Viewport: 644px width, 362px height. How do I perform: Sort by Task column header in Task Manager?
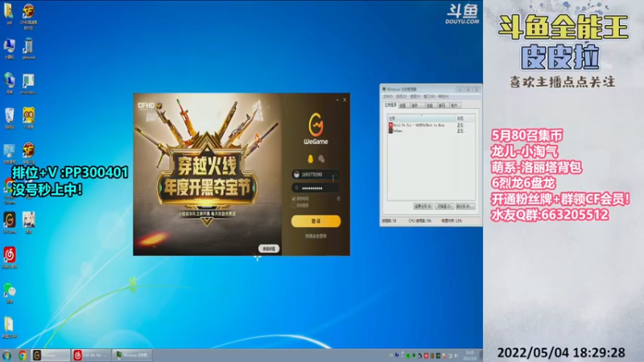pos(421,118)
